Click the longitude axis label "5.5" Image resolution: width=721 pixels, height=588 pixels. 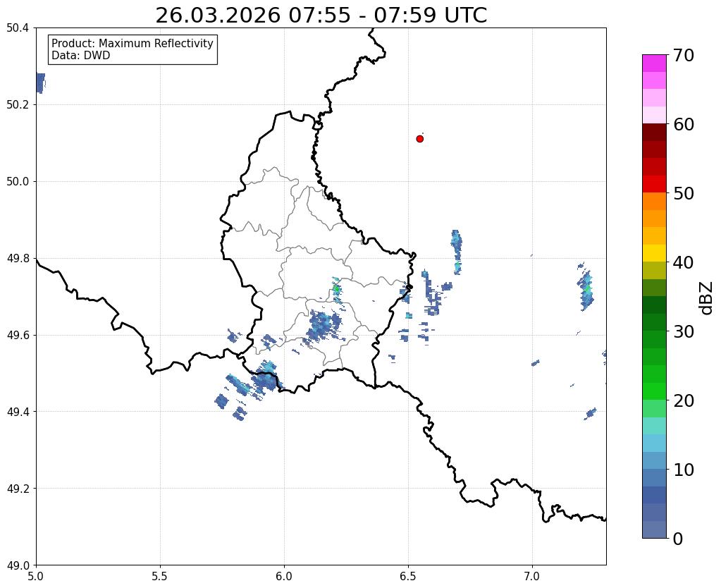[x=160, y=576]
